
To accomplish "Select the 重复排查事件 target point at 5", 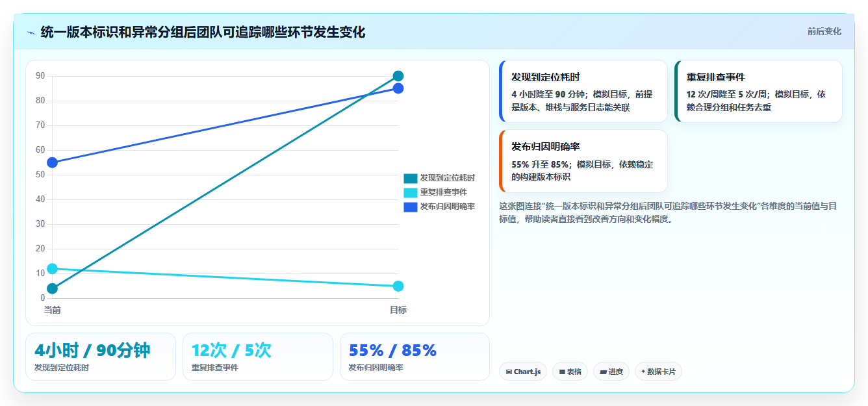I will pyautogui.click(x=398, y=286).
